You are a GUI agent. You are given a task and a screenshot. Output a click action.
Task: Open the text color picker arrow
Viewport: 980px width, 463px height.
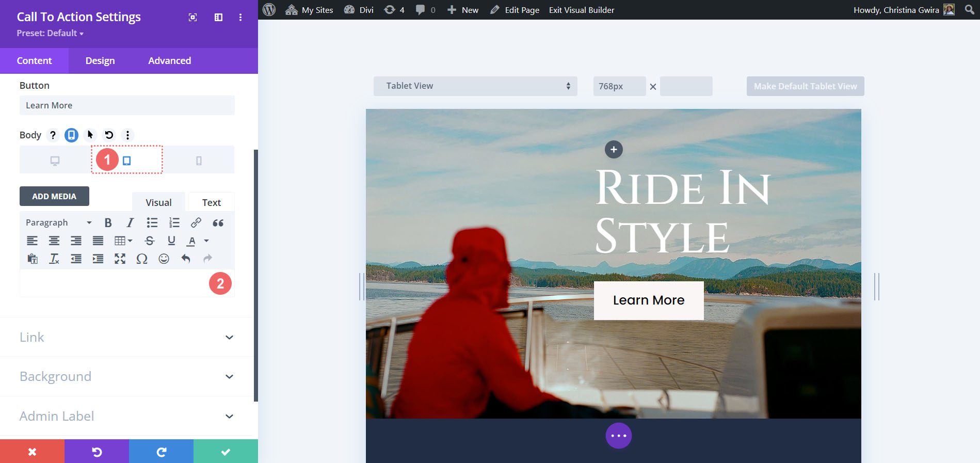206,241
